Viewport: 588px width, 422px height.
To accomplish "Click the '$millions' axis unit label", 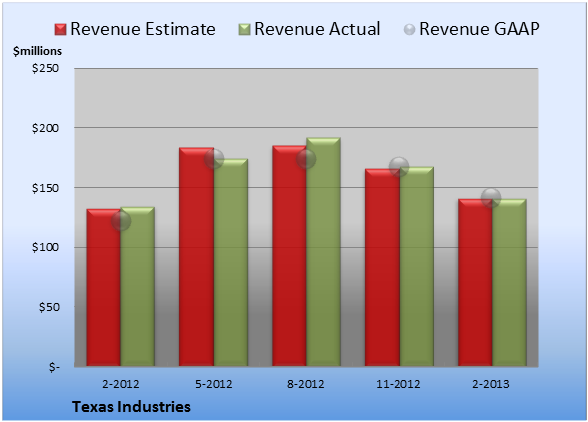I will [x=38, y=51].
